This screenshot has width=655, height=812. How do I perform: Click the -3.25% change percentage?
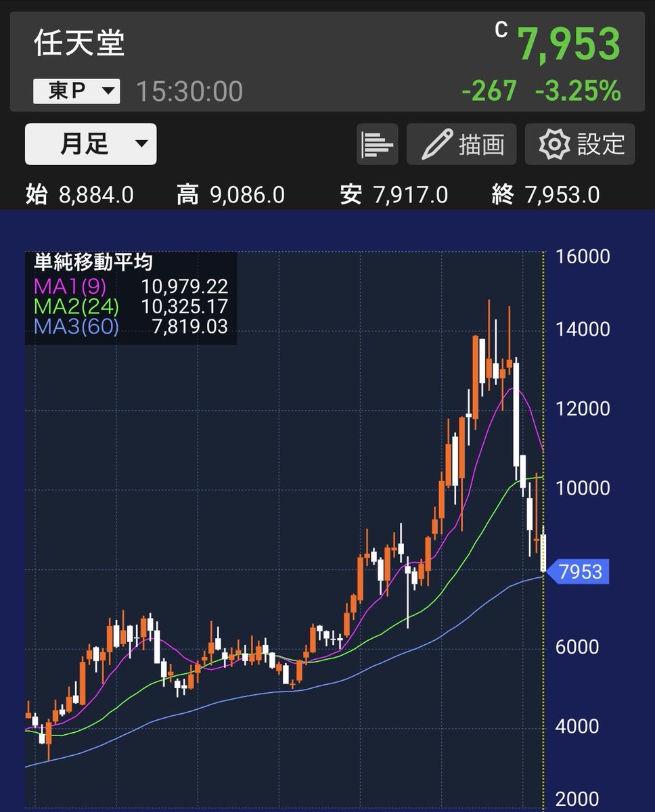[578, 91]
